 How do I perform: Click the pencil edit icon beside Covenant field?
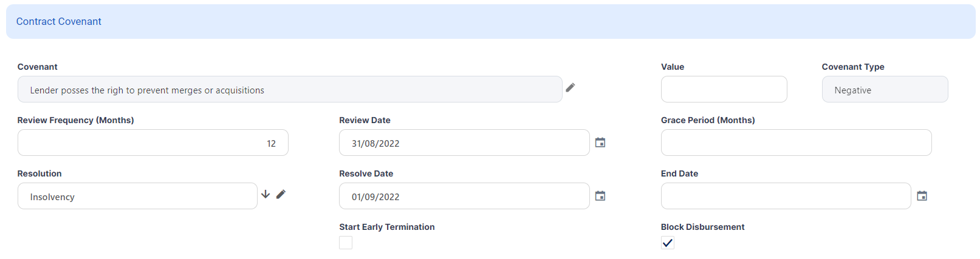pyautogui.click(x=570, y=88)
